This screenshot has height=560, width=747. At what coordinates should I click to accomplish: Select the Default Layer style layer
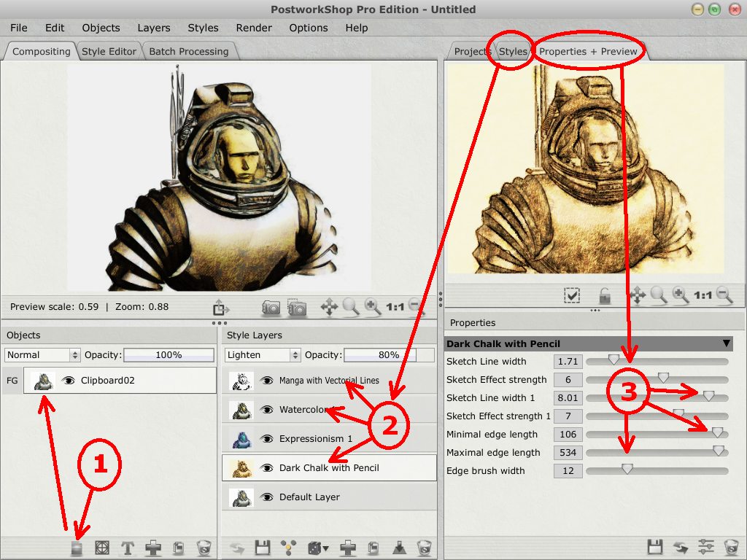pos(309,497)
